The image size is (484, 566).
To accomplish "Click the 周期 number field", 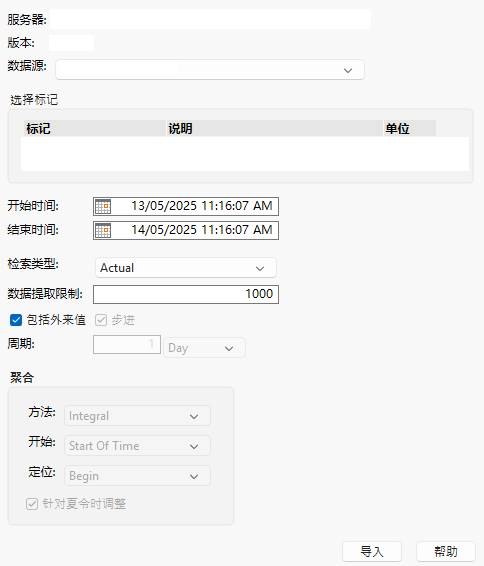I will (x=127, y=344).
